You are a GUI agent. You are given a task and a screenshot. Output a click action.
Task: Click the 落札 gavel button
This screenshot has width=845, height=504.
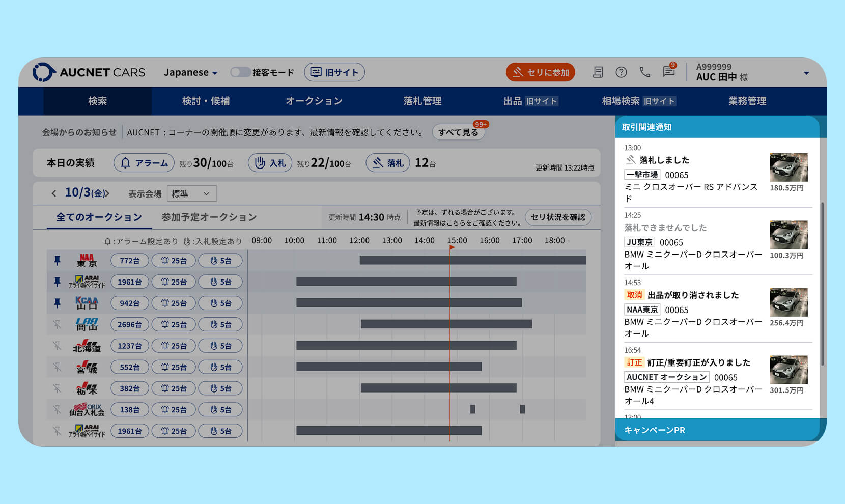tap(387, 163)
